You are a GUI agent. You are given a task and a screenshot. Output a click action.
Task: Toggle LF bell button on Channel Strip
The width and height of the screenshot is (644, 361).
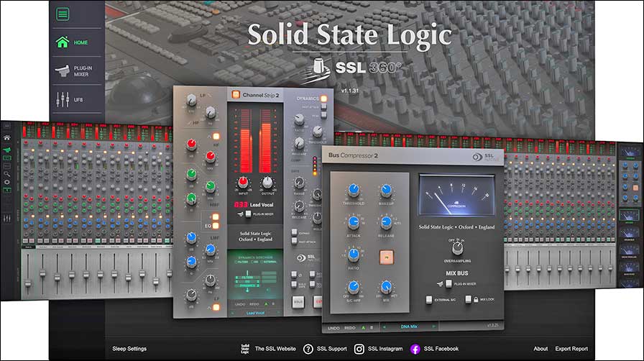216,307
